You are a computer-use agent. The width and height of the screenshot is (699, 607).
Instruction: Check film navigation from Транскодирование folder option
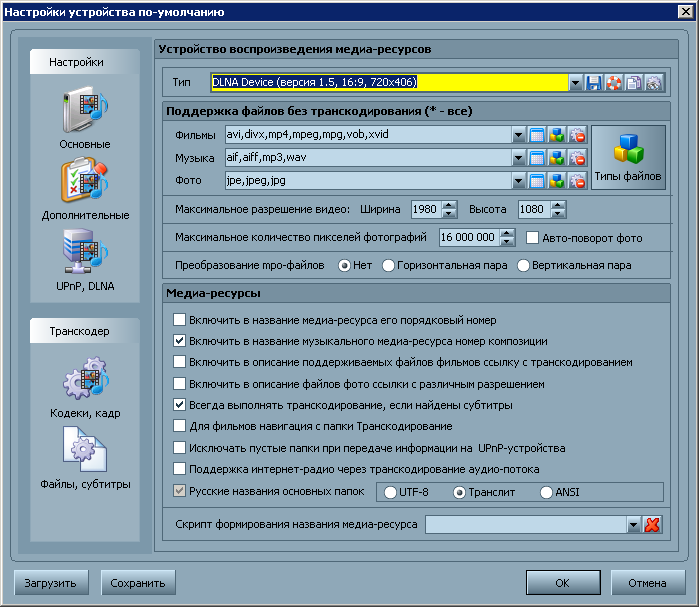pyautogui.click(x=179, y=426)
